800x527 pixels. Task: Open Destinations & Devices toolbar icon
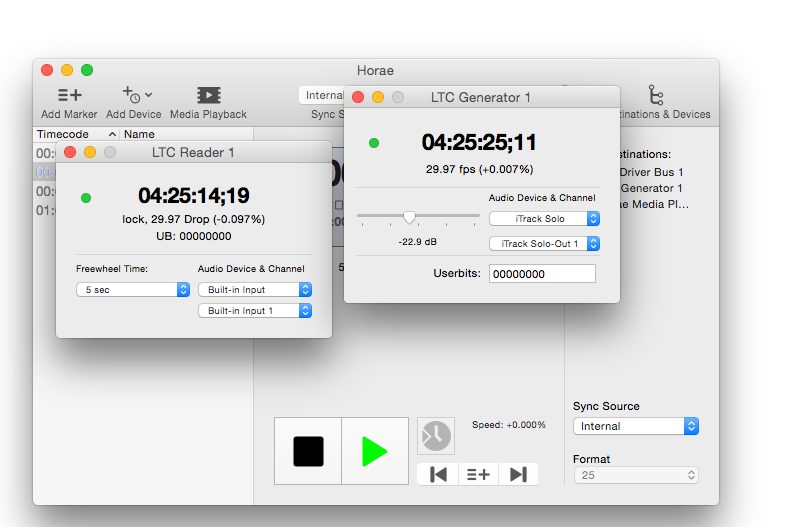click(656, 96)
